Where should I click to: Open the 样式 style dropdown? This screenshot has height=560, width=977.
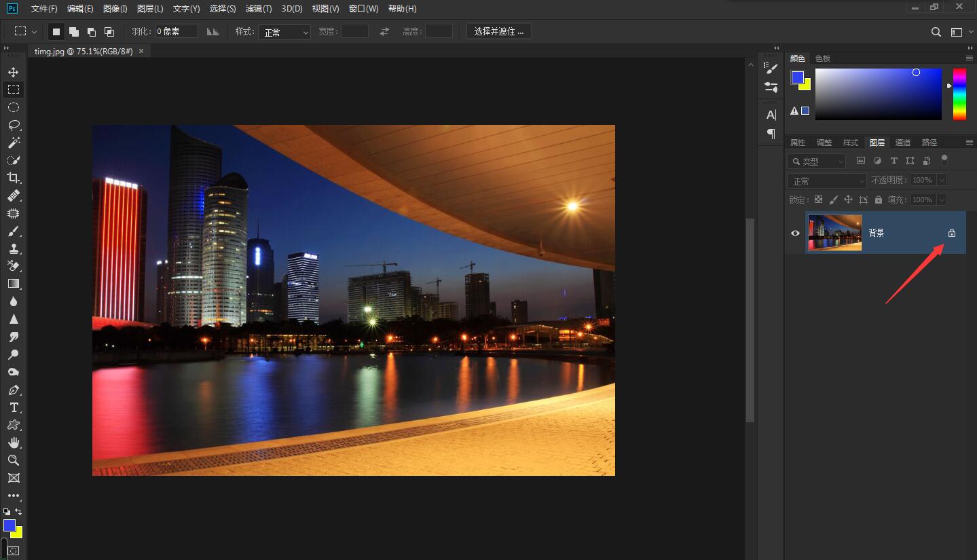pos(284,32)
